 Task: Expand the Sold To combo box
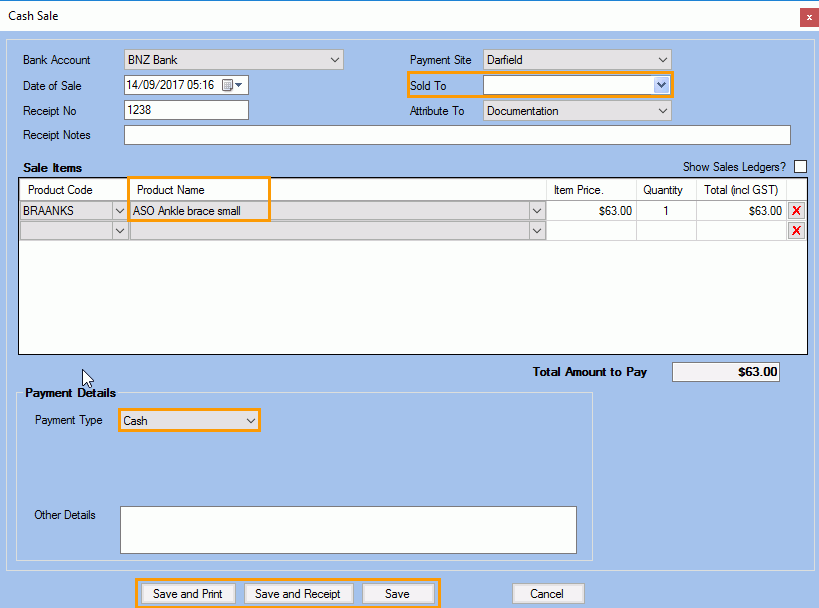click(660, 86)
